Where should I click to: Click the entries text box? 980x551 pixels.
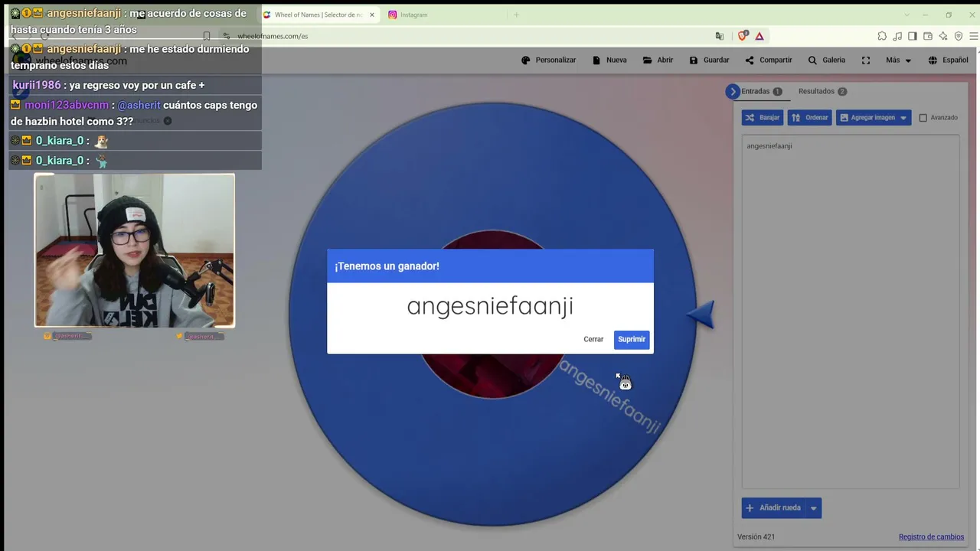(850, 311)
